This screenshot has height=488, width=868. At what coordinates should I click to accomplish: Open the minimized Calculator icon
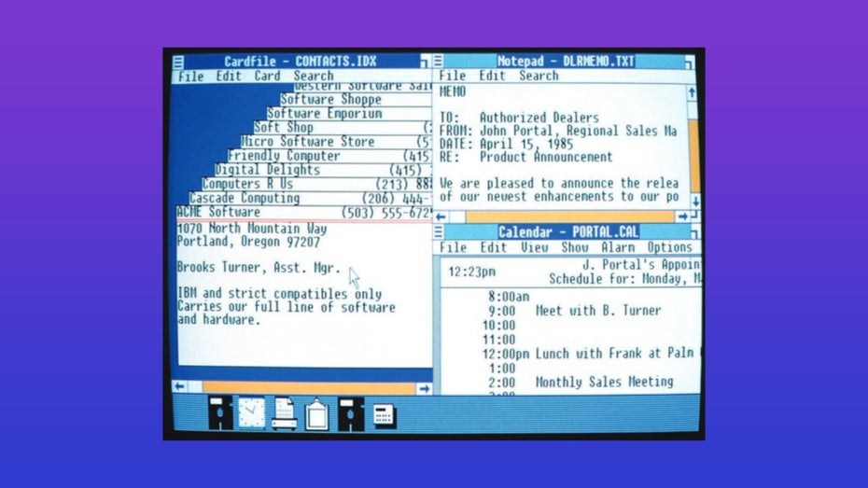click(385, 414)
